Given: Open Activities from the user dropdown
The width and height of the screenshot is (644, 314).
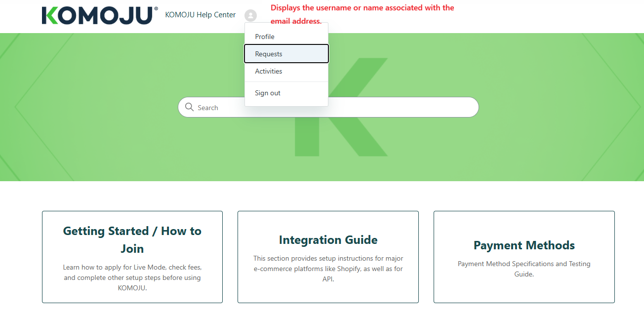Looking at the screenshot, I should 269,71.
